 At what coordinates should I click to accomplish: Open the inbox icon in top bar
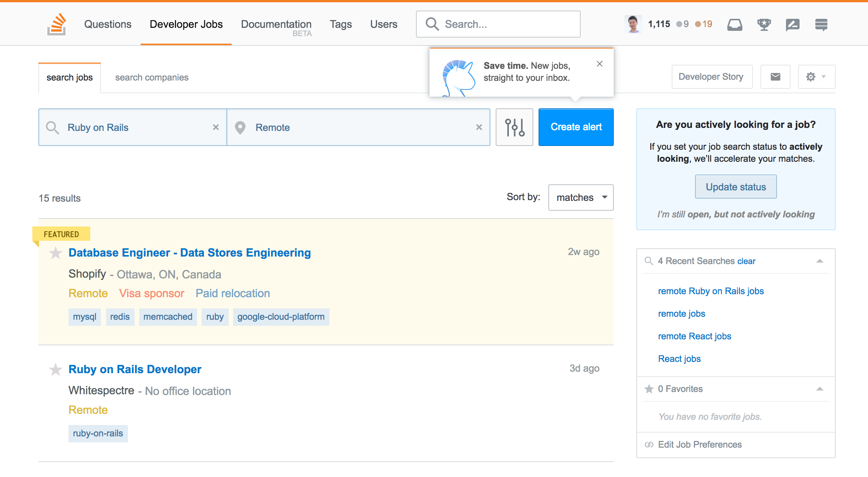pos(734,24)
